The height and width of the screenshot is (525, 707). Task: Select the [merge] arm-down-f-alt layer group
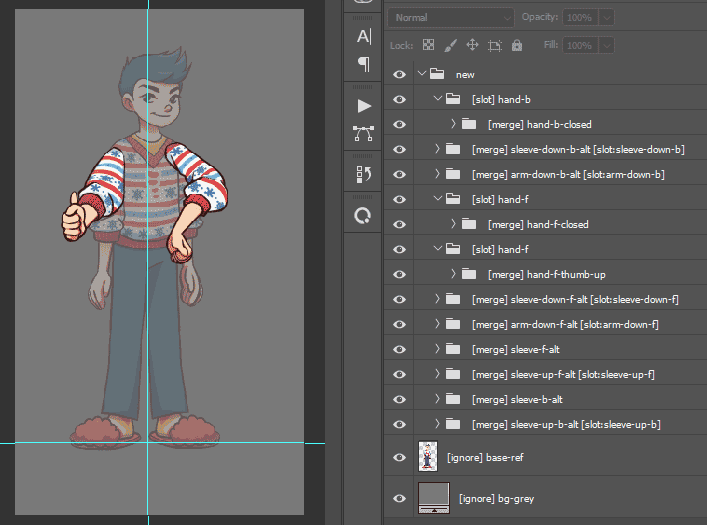pyautogui.click(x=565, y=324)
